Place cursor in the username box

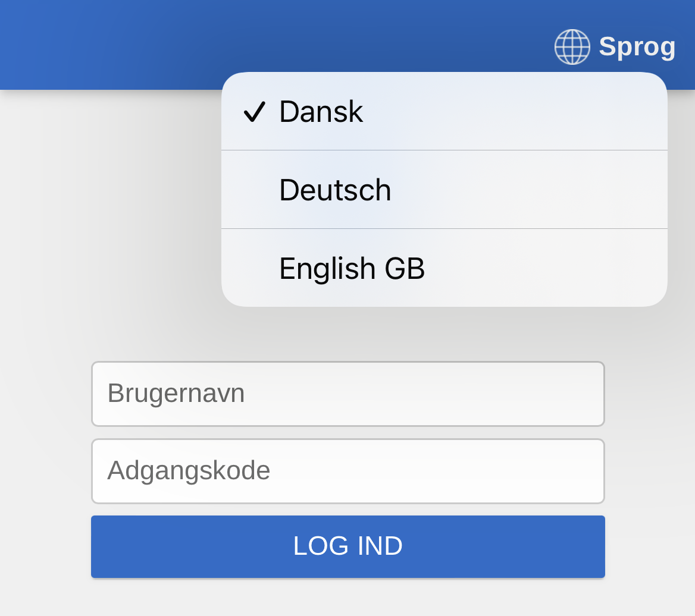[x=347, y=394]
